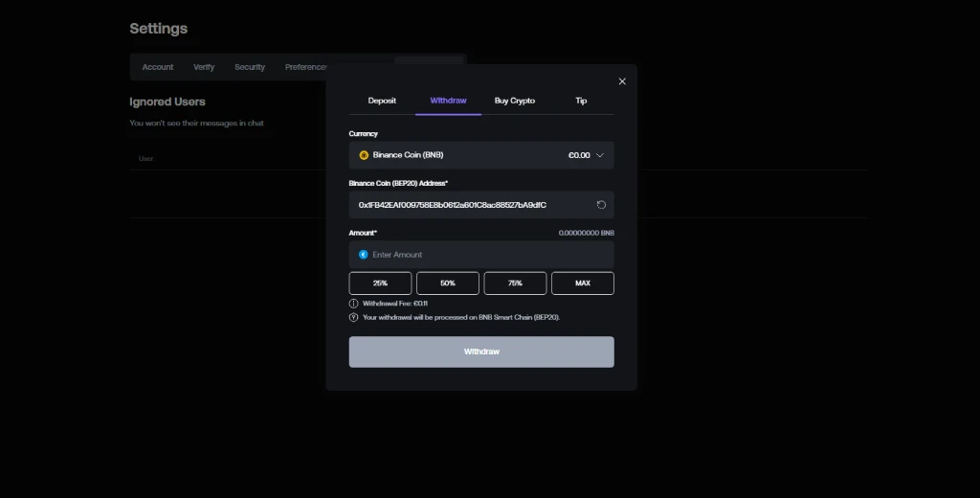Image resolution: width=980 pixels, height=498 pixels.
Task: Go to the Tip tab
Action: tap(581, 101)
